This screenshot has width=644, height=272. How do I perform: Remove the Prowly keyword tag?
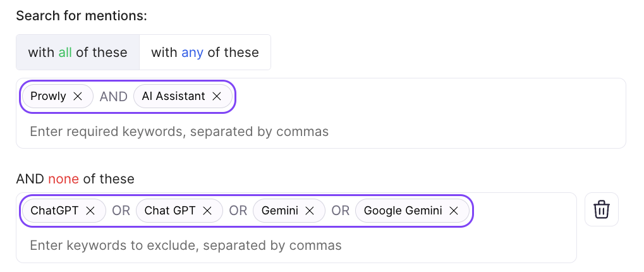click(x=78, y=96)
